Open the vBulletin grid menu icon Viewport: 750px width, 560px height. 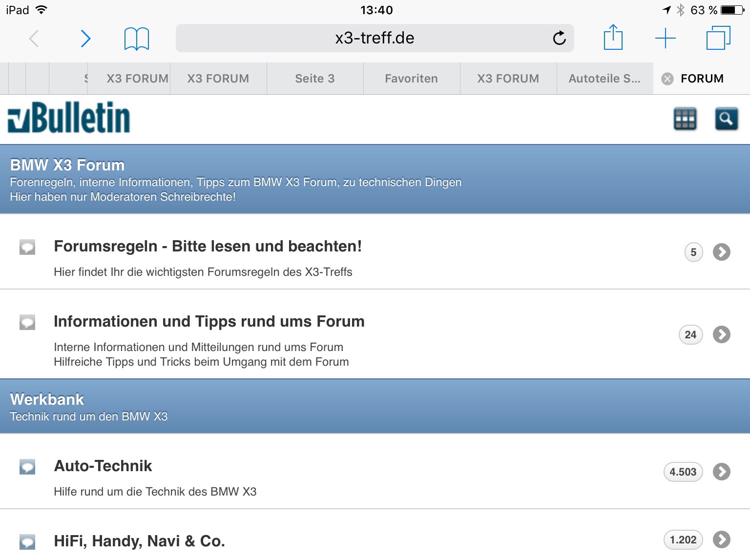pos(685,119)
